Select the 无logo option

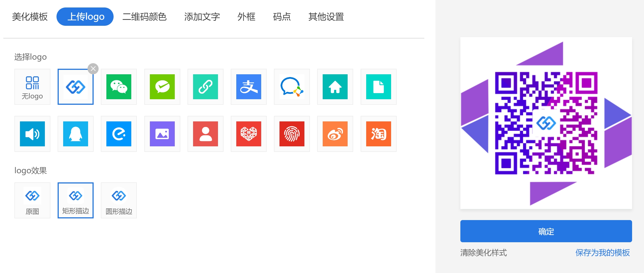pyautogui.click(x=32, y=87)
